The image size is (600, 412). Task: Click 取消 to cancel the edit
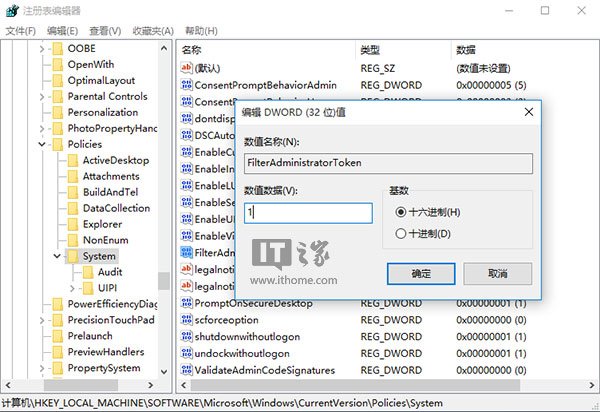[x=497, y=273]
